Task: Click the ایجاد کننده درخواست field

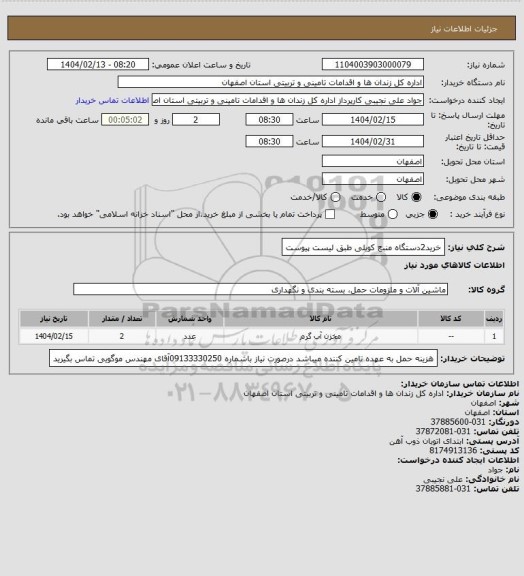Action: (288, 100)
